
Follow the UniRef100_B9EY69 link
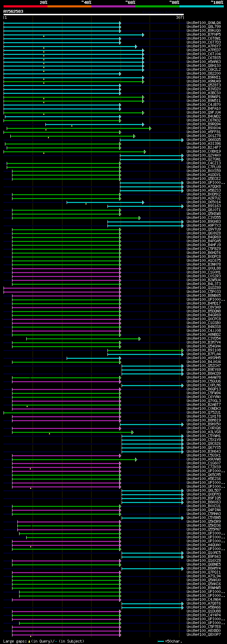click(204, 370)
